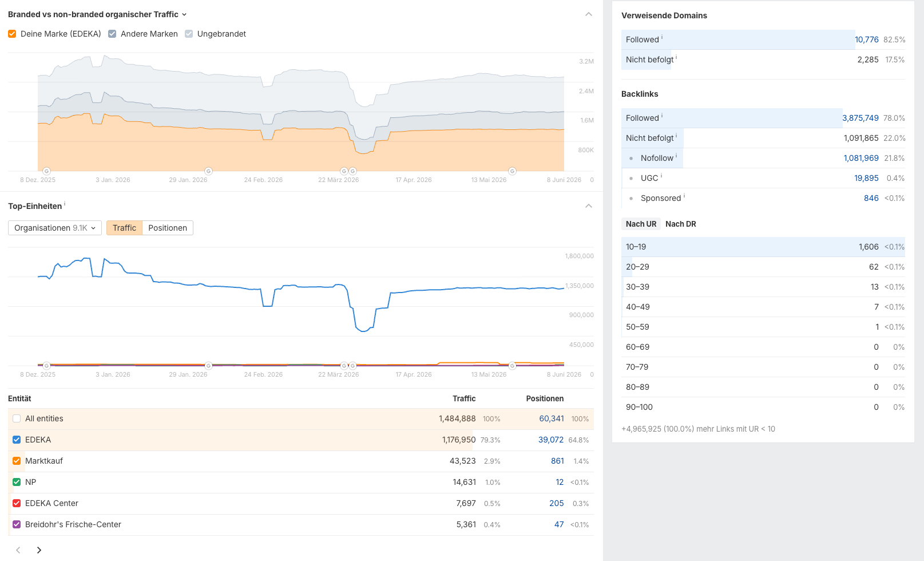Screen dimensions: 924x561
Task: Switch to the Traffic tab
Action: (x=124, y=228)
